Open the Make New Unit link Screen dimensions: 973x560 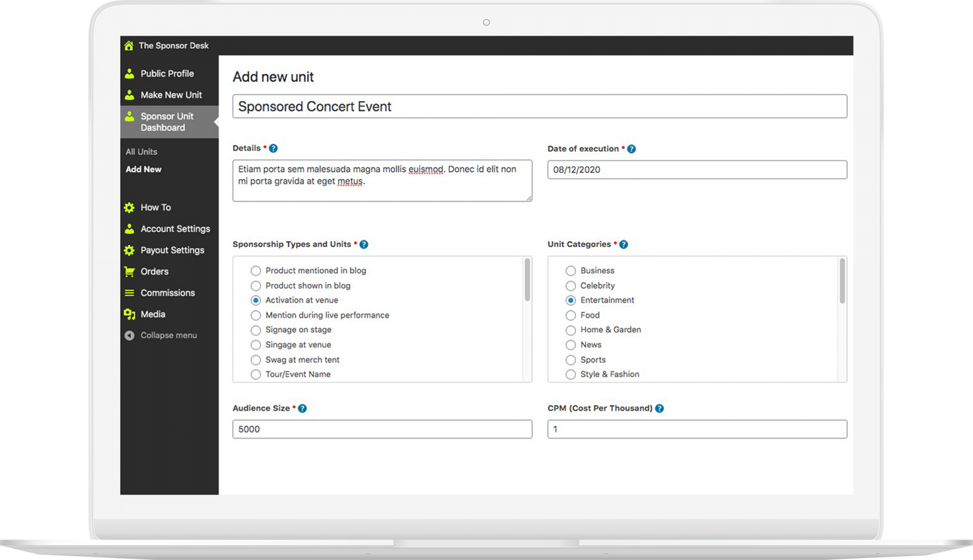[x=171, y=95]
